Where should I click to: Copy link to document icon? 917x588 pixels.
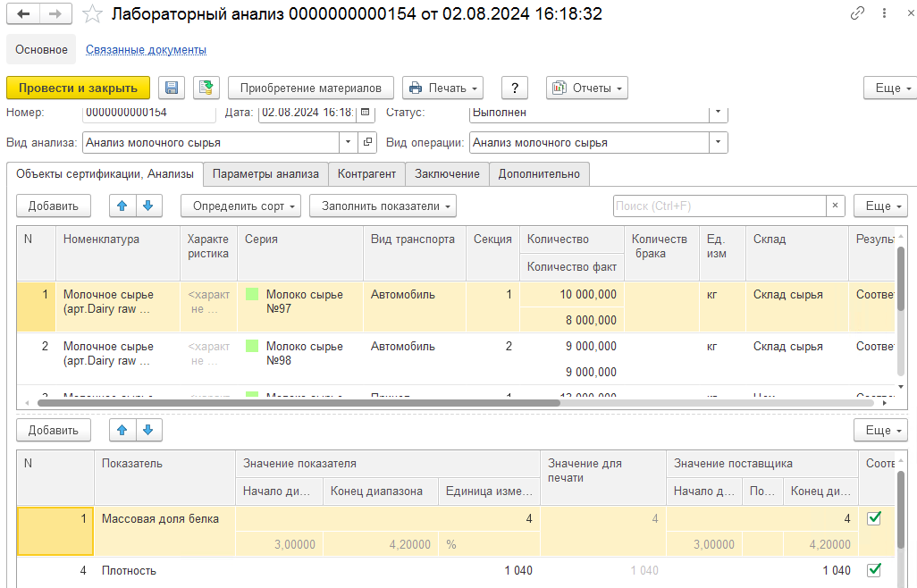pyautogui.click(x=857, y=13)
